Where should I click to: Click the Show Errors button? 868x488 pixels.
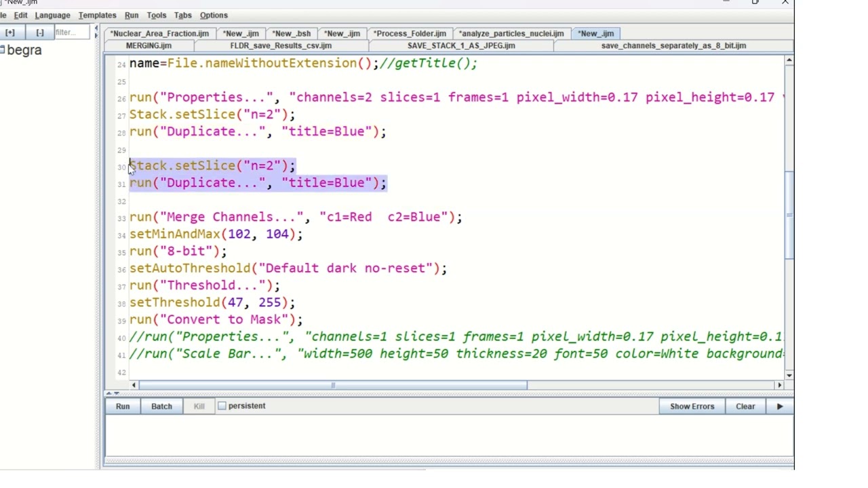click(692, 406)
